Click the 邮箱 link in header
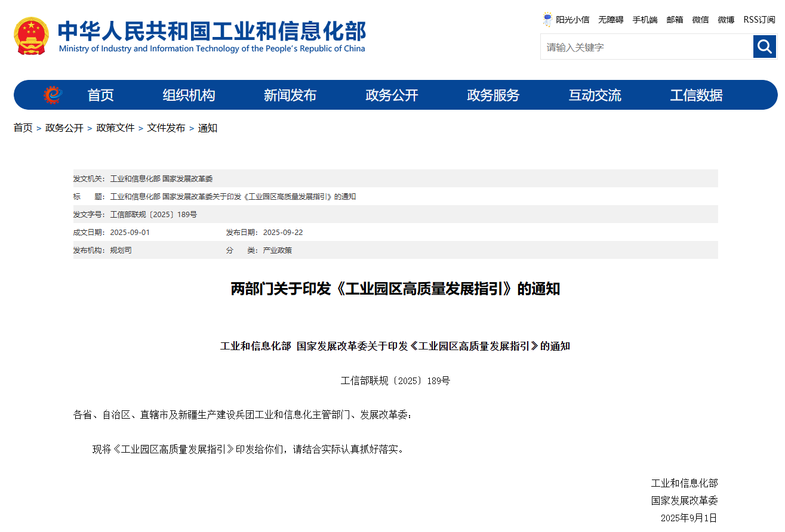 (675, 20)
